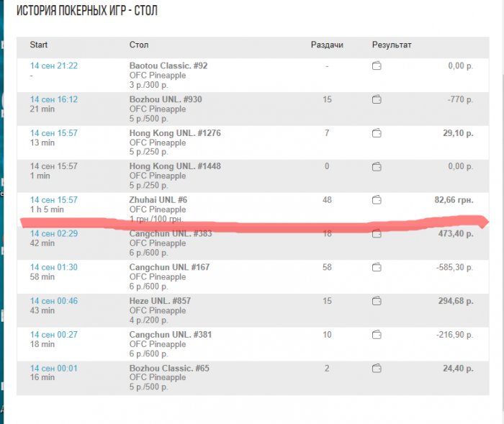Click wallet icon in Hong Kong UNL. #1276 row
The height and width of the screenshot is (424, 504).
point(377,133)
